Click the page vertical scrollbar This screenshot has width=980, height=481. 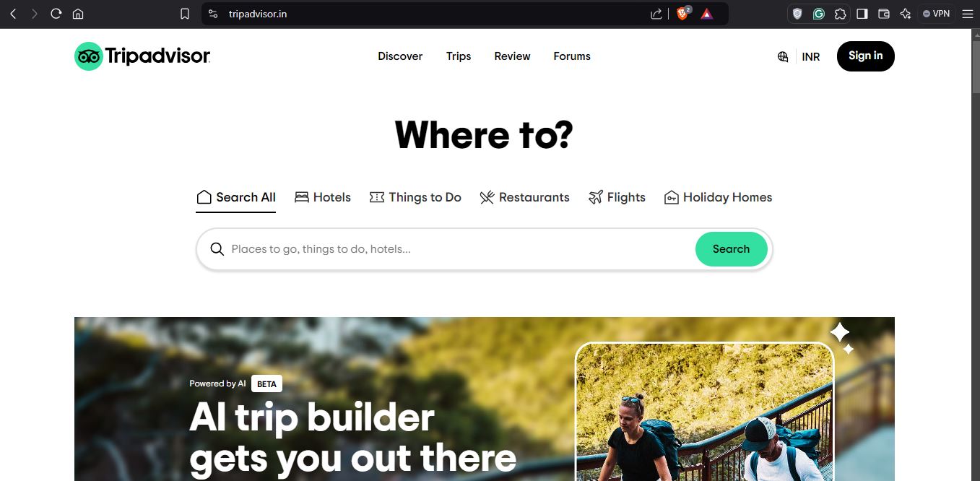(975, 255)
